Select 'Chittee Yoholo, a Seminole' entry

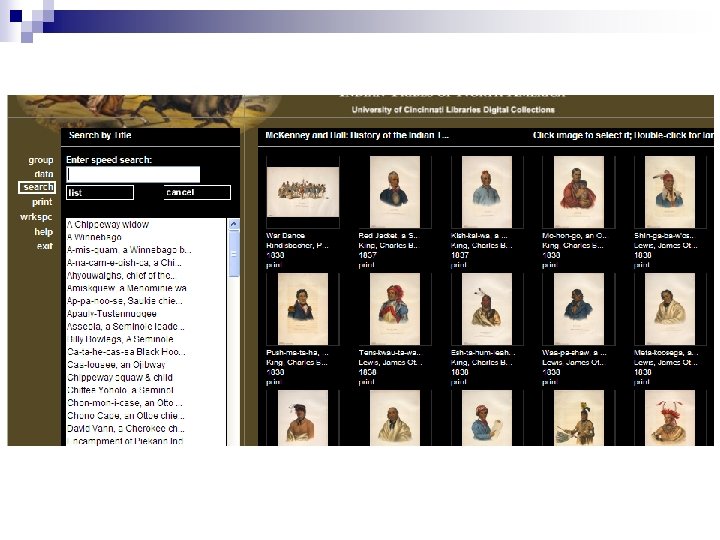pos(120,390)
